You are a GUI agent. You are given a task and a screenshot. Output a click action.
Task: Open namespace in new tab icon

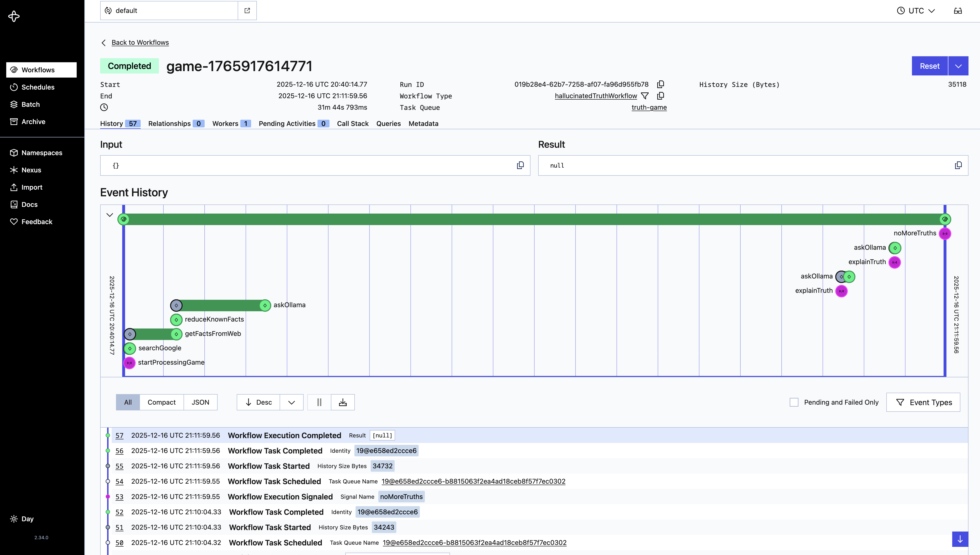[x=247, y=11]
